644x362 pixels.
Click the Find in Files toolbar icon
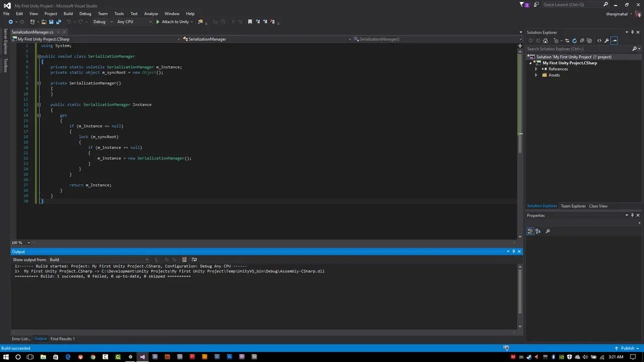tap(200, 22)
